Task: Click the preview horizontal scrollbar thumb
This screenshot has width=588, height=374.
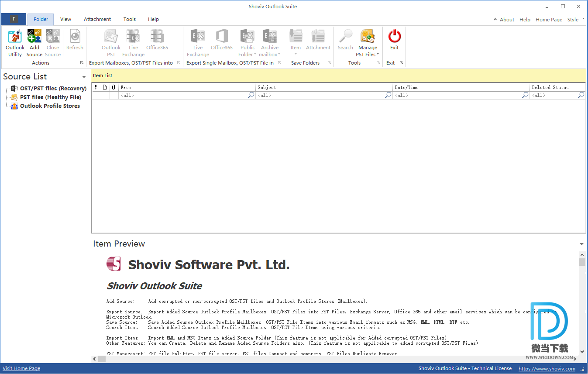Action: click(x=102, y=359)
